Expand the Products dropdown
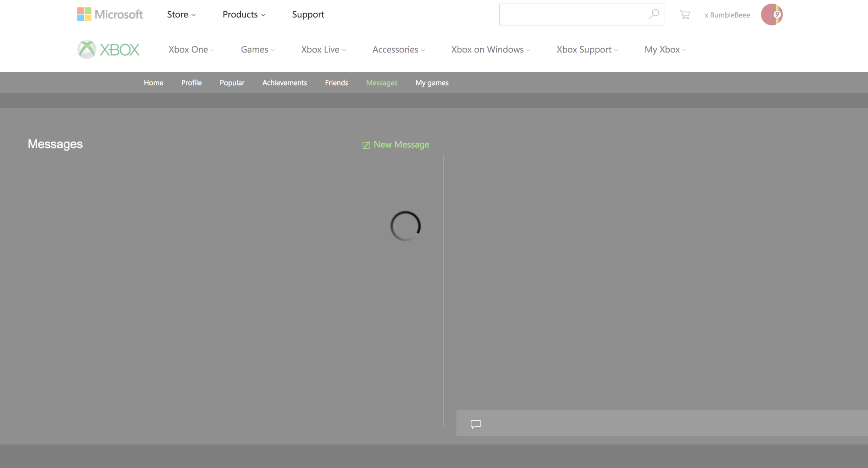Image resolution: width=868 pixels, height=468 pixels. point(244,14)
